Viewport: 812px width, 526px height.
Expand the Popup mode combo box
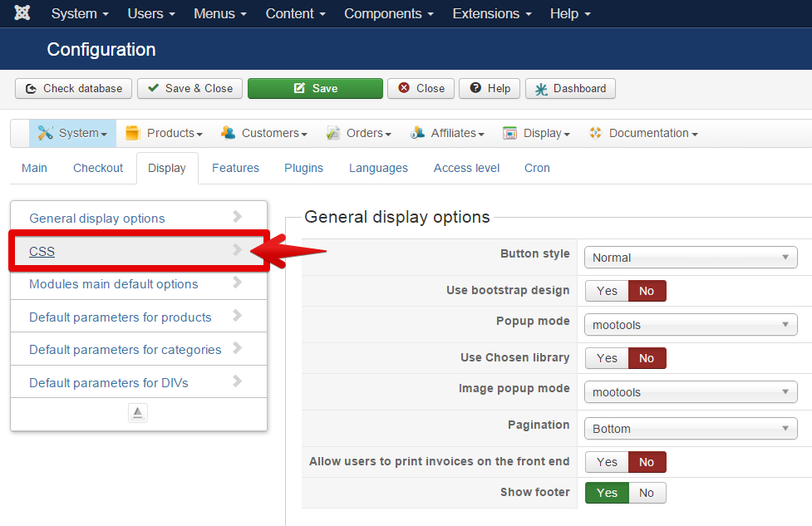[690, 325]
